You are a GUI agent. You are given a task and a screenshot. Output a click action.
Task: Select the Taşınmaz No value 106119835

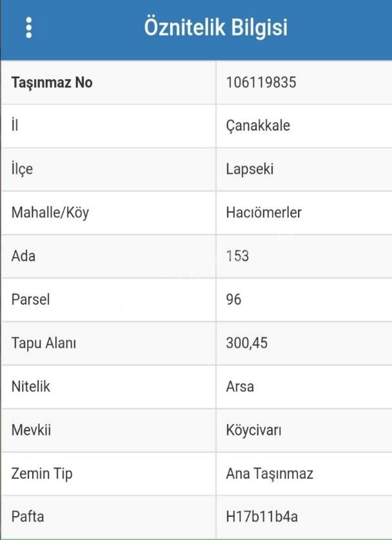(x=261, y=82)
